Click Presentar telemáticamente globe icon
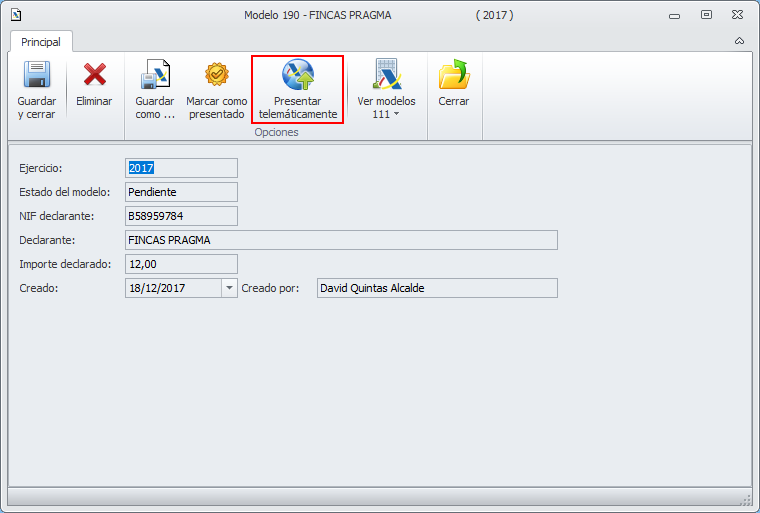The image size is (760, 513). tap(298, 74)
